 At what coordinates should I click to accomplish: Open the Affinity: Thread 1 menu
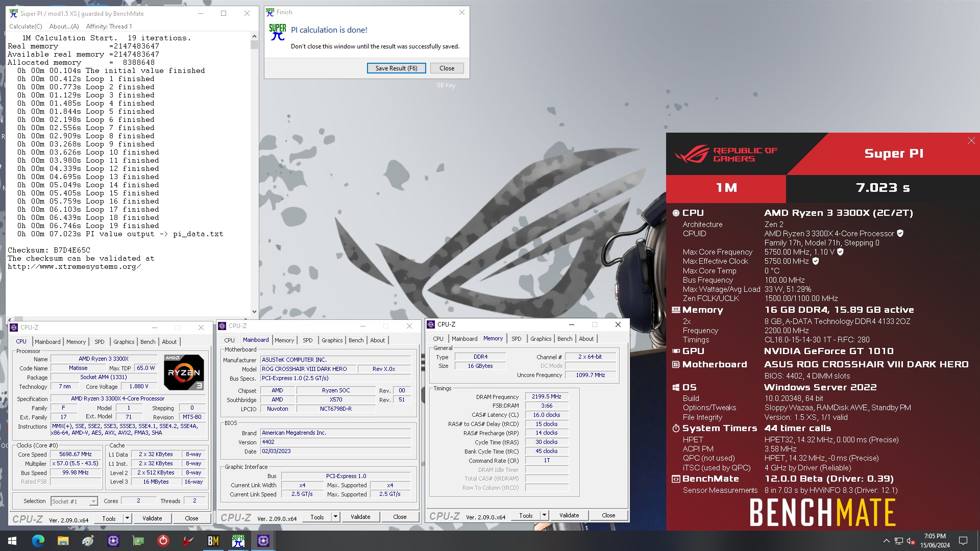click(x=109, y=27)
